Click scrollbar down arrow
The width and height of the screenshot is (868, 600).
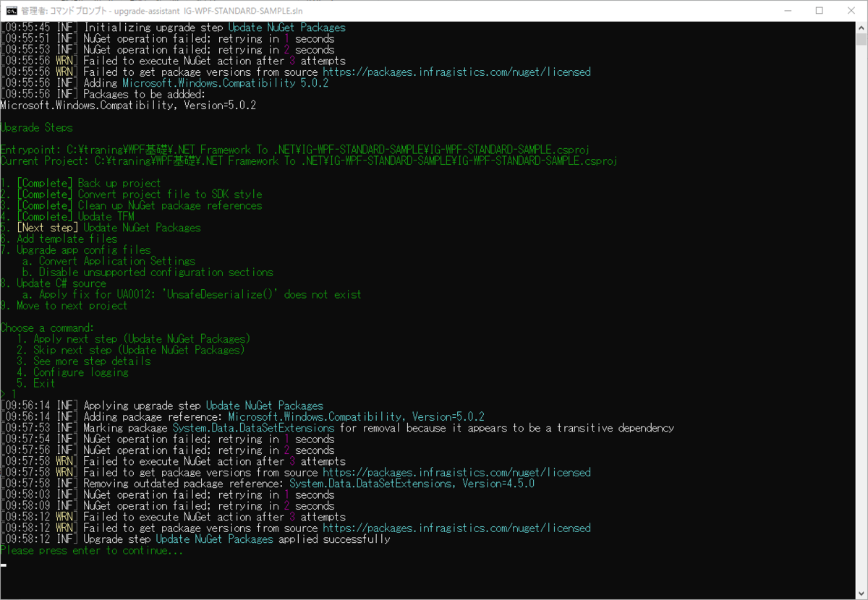point(861,593)
